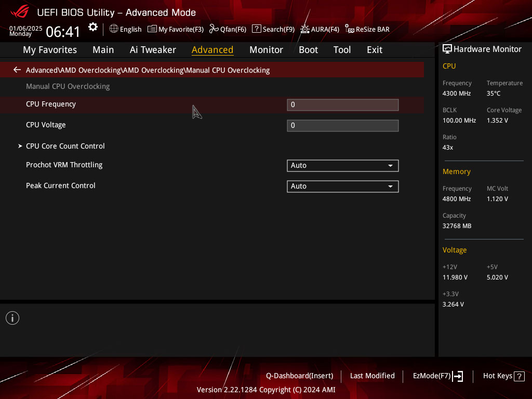
Task: Go back with the left arrow icon
Action: pyautogui.click(x=17, y=70)
